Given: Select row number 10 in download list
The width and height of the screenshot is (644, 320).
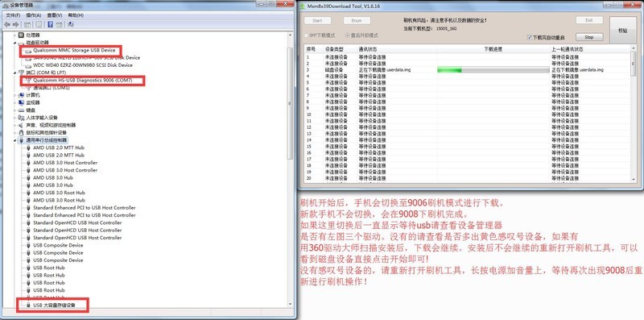Looking at the screenshot, I should pos(309,114).
